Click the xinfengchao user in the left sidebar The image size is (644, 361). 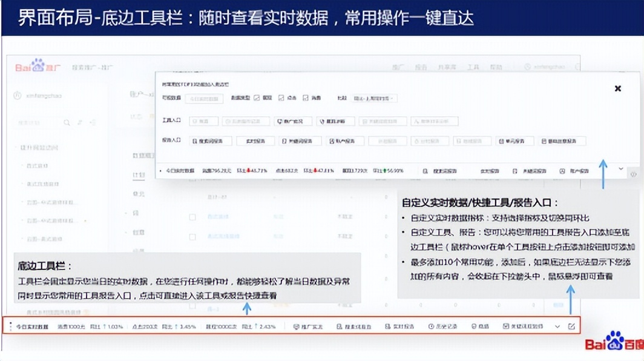[x=38, y=95]
